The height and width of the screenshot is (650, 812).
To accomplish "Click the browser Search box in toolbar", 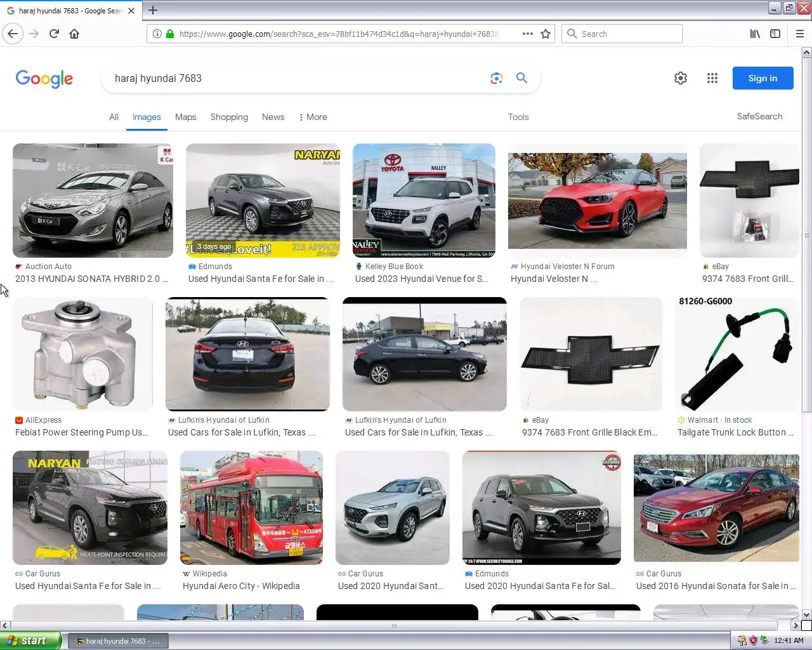I will 622,34.
